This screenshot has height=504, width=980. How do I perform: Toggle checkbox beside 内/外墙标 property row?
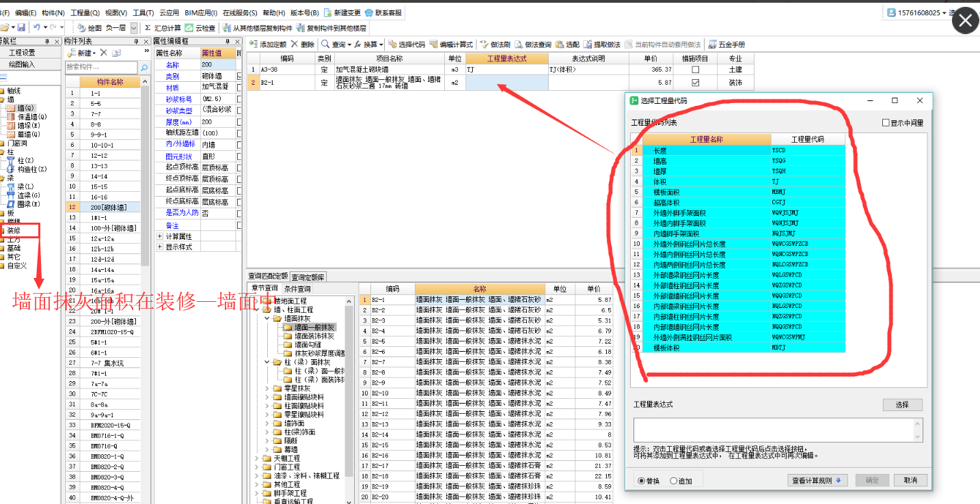click(x=239, y=144)
